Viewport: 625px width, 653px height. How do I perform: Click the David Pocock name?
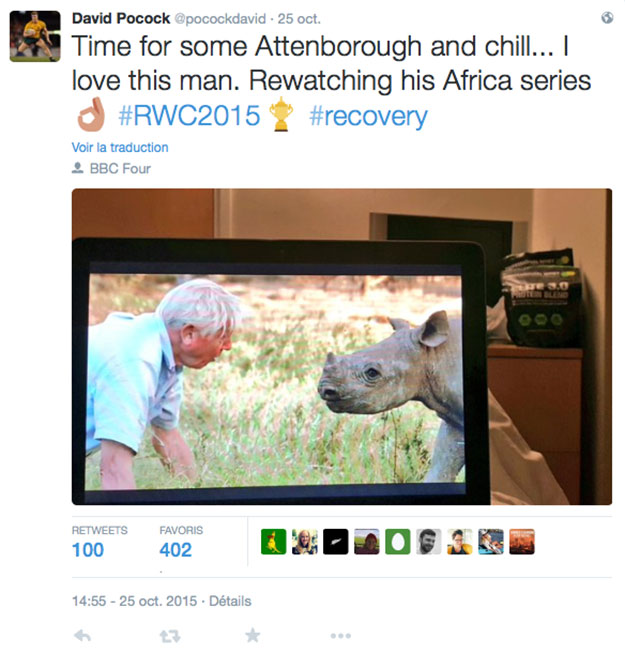click(x=121, y=18)
